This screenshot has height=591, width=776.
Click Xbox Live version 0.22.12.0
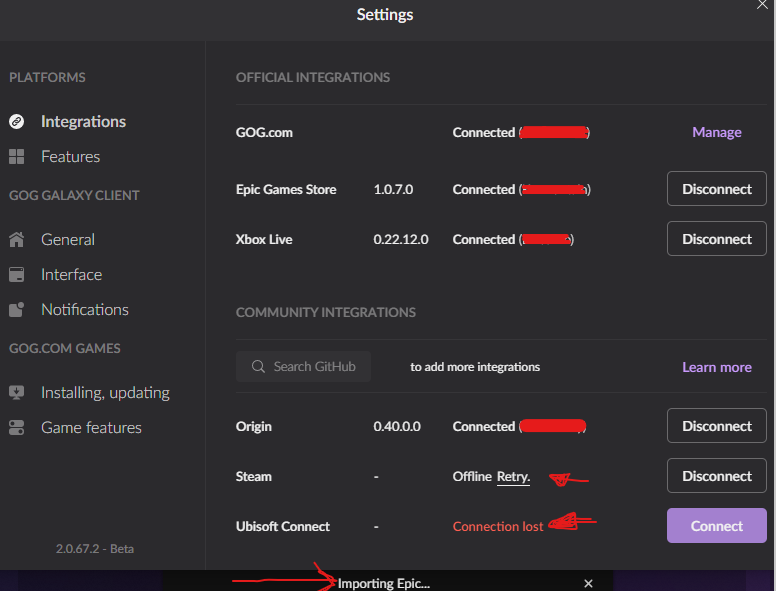click(x=401, y=239)
